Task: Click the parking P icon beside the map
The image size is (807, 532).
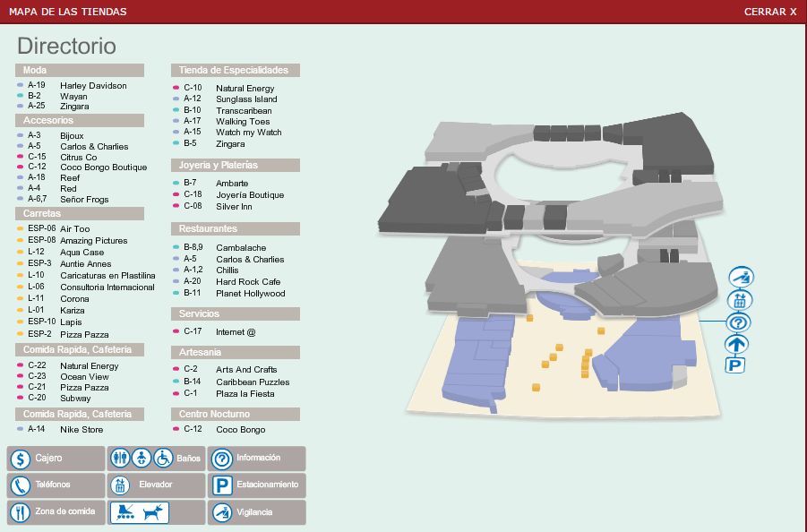Action: pyautogui.click(x=734, y=365)
